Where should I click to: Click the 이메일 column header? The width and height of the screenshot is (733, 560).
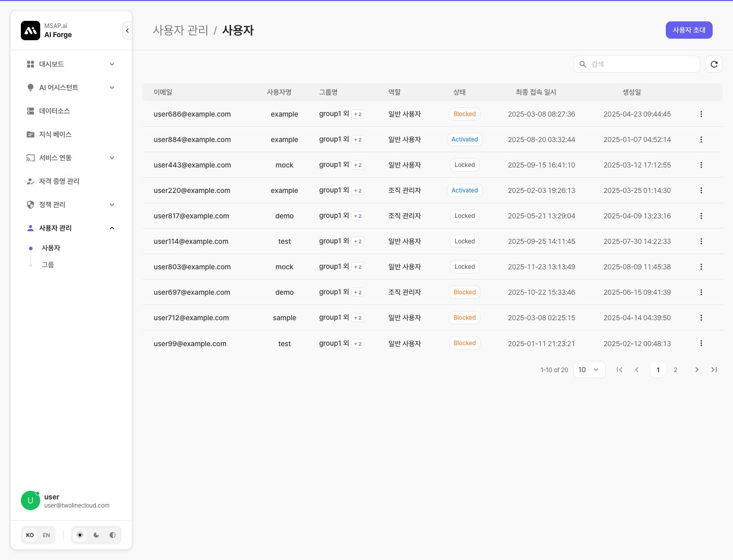pyautogui.click(x=163, y=92)
